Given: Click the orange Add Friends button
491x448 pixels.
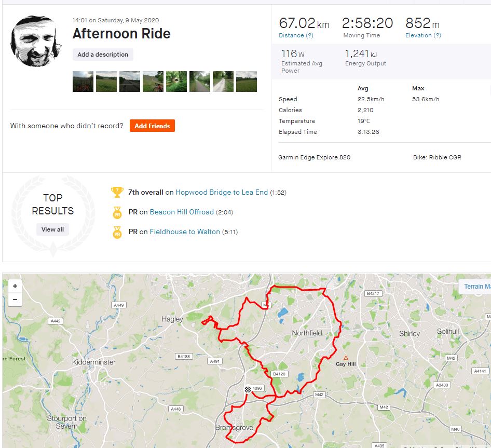Looking at the screenshot, I should click(152, 126).
